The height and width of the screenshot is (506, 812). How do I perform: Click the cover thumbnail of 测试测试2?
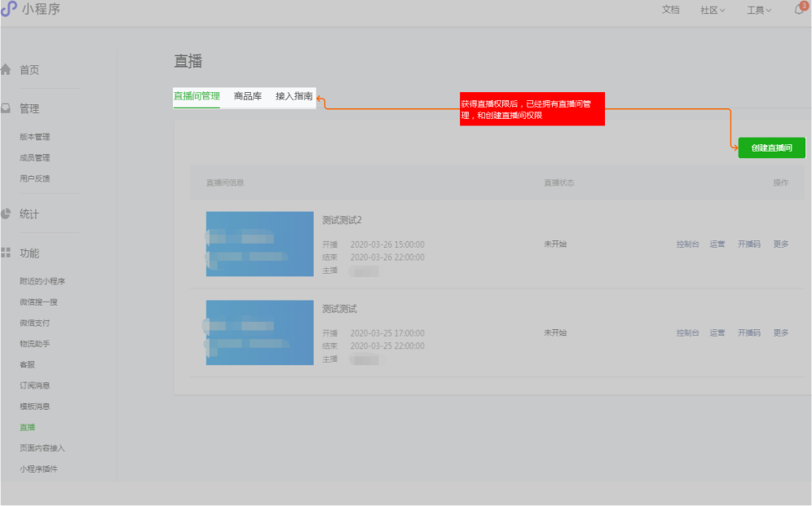click(x=259, y=244)
